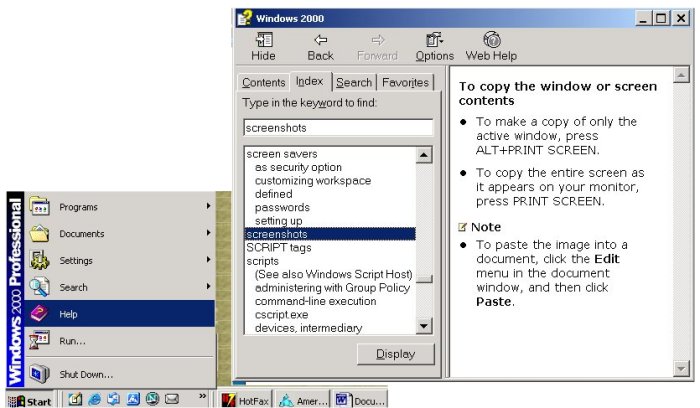
Task: Switch to the Contents tab
Action: click(263, 83)
